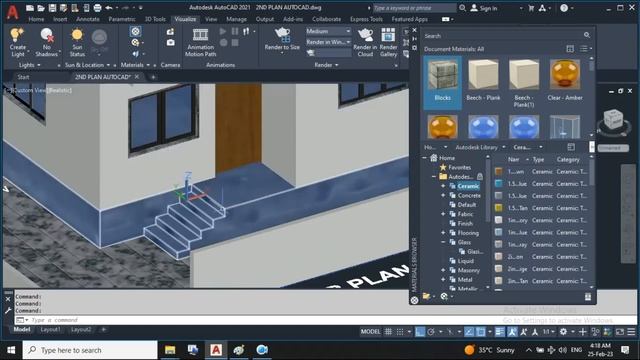Click the Save icon in quick access toolbar
This screenshot has width=640, height=360.
(x=52, y=8)
